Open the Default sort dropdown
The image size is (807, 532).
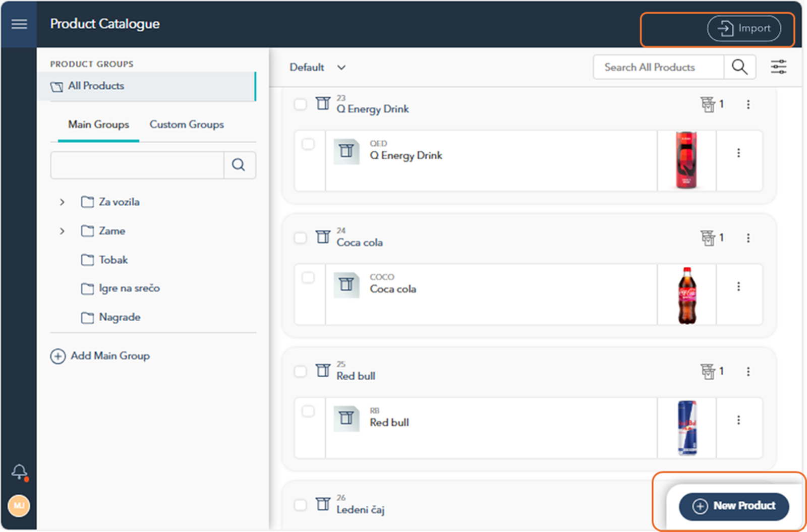point(318,67)
